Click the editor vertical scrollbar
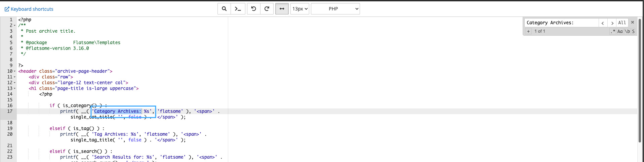 click(640, 81)
